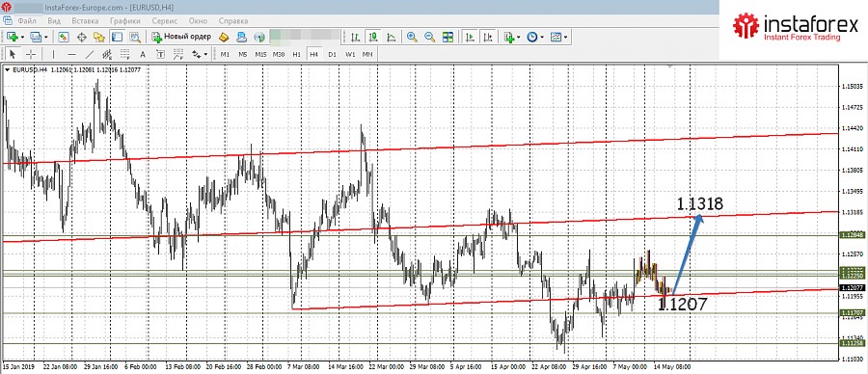Toggle the chart shift button
This screenshot has width=868, height=374.
[487, 37]
